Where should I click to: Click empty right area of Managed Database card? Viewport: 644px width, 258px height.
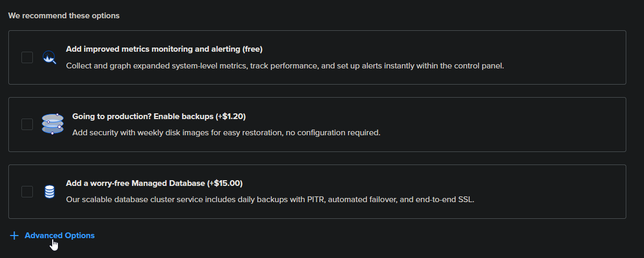coord(548,192)
